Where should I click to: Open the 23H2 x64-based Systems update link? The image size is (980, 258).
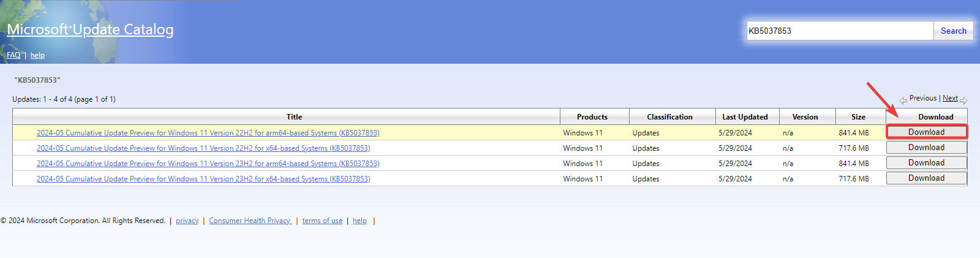tap(203, 179)
